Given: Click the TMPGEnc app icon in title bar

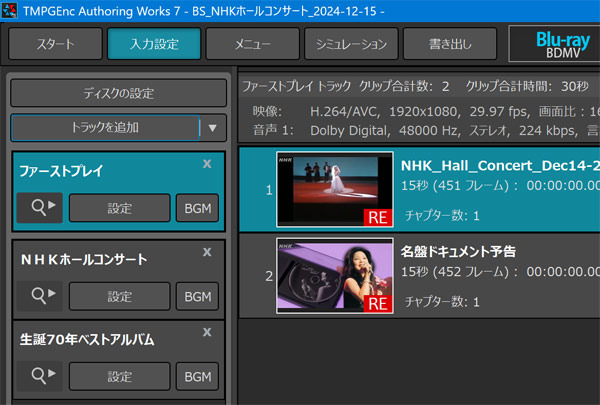Looking at the screenshot, I should 10,11.
